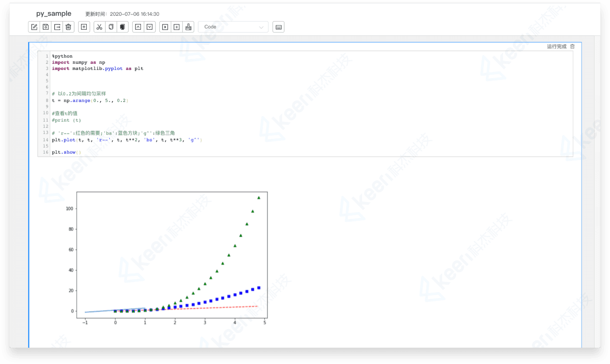This screenshot has height=364, width=610.
Task: Click the edit notebook pencil icon
Action: click(34, 27)
